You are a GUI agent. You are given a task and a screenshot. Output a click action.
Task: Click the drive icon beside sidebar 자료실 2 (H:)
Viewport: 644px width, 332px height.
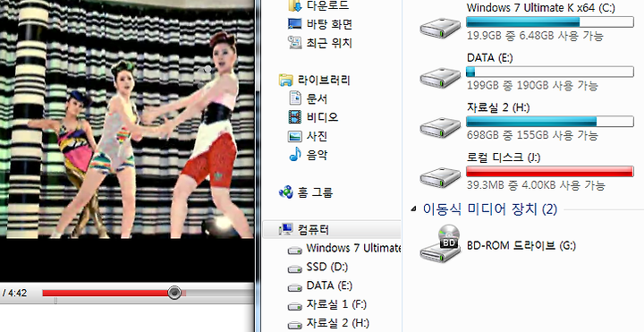click(295, 325)
